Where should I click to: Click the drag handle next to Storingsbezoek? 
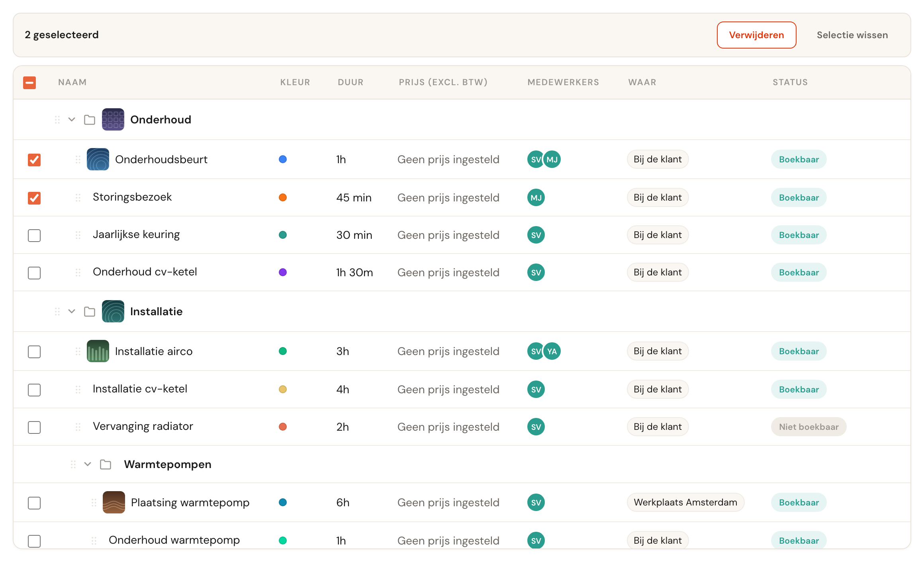pos(78,197)
